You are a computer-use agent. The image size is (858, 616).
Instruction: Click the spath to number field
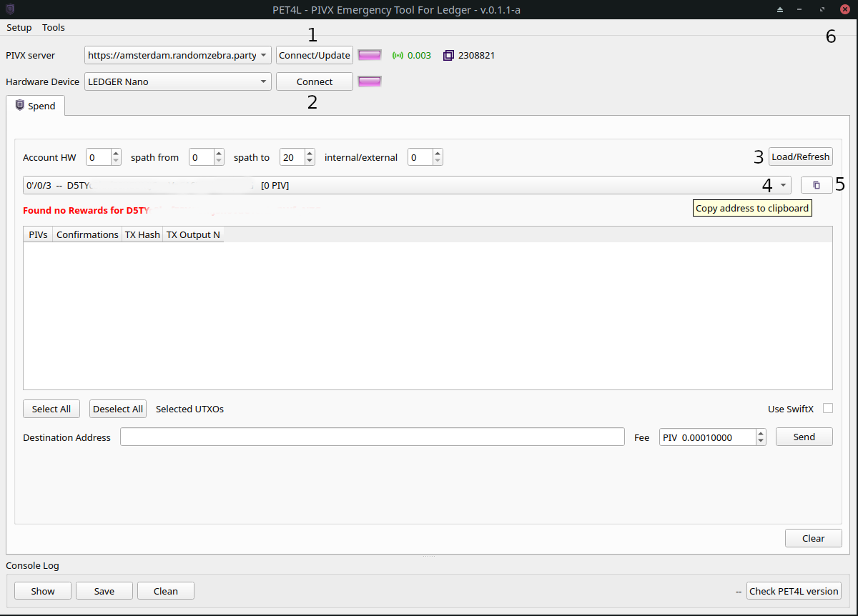292,157
